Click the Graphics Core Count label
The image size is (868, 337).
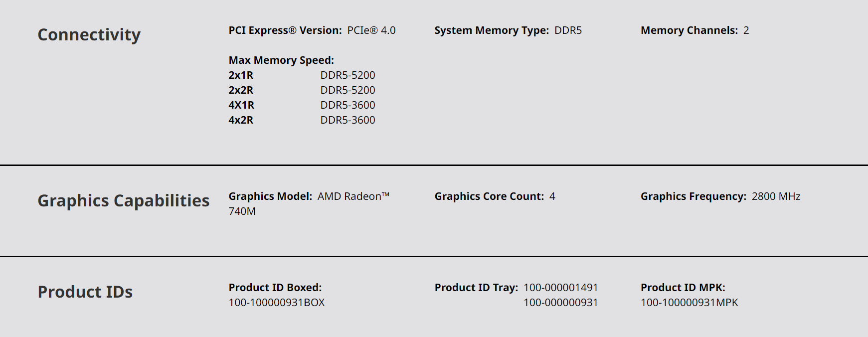click(x=489, y=196)
